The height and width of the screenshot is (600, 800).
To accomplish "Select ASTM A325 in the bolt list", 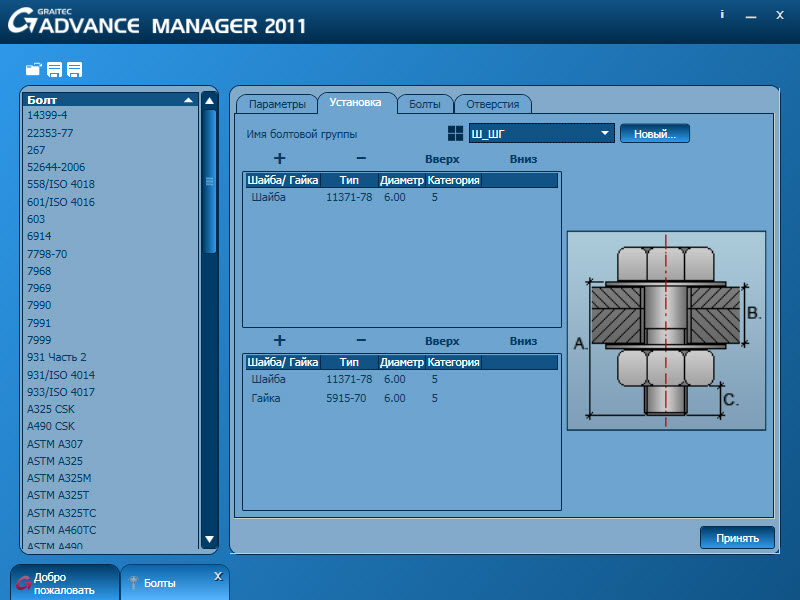I will point(55,461).
